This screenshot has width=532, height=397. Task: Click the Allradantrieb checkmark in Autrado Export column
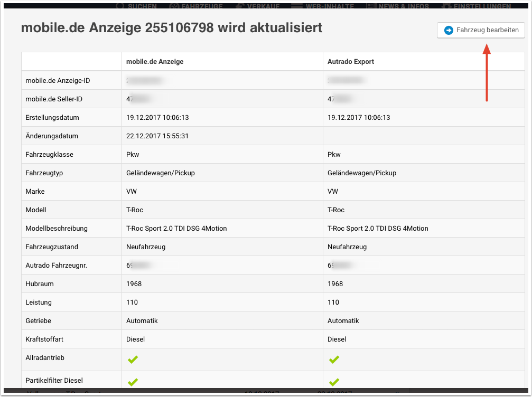[x=334, y=360]
